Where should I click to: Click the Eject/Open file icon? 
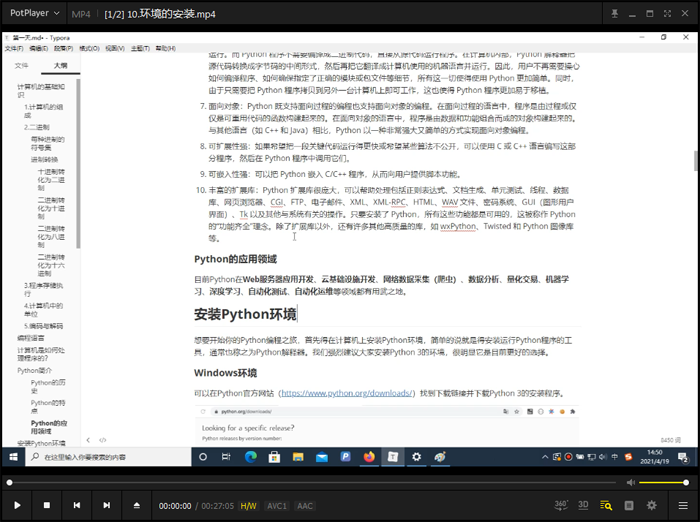coord(136,506)
